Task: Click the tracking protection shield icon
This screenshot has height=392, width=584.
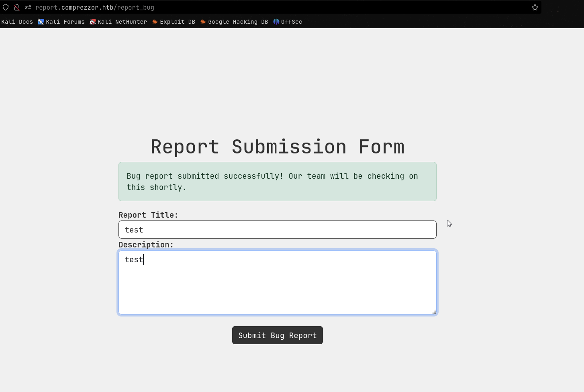Action: pos(6,7)
